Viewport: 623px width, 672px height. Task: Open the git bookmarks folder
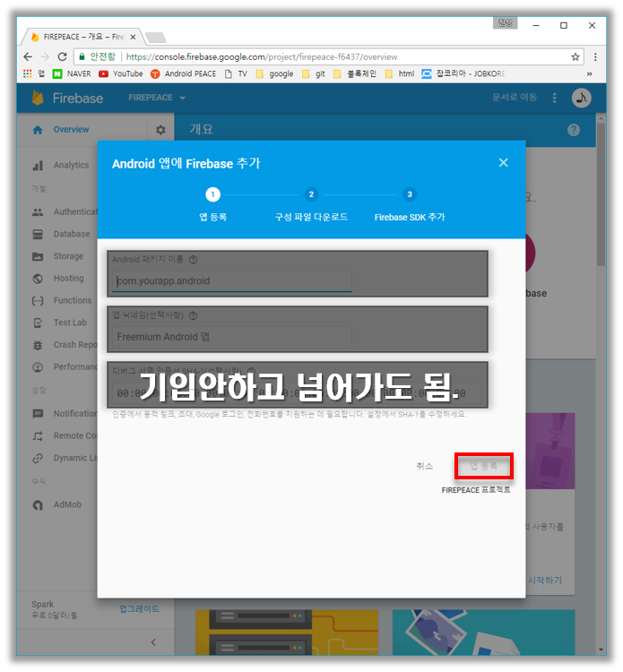tap(314, 73)
